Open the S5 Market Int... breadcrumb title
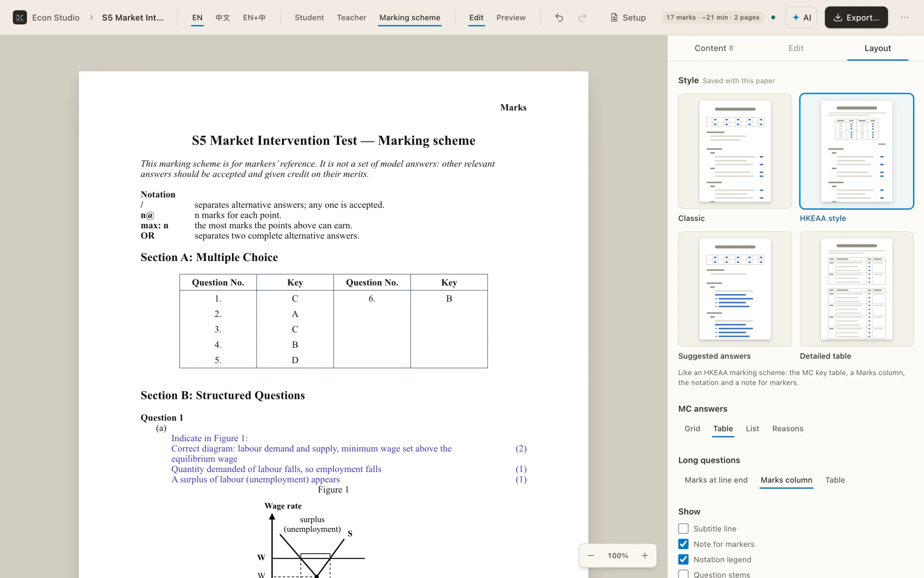This screenshot has height=578, width=924. 133,17
